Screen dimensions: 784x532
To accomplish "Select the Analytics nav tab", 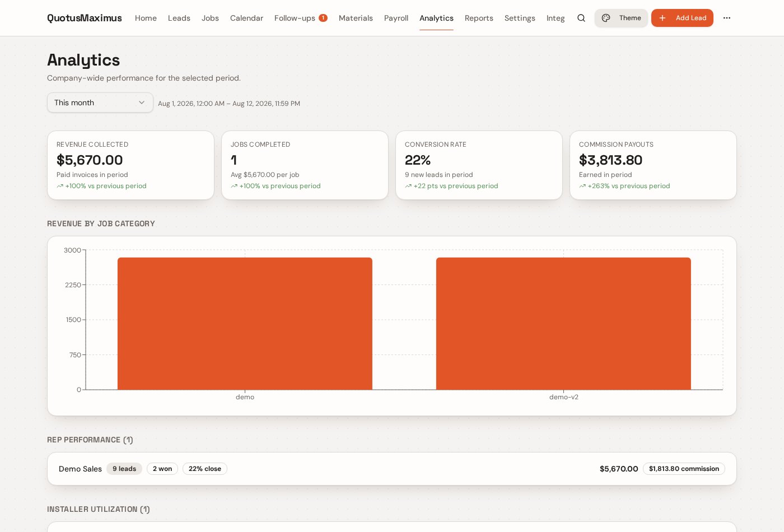I will pos(436,18).
